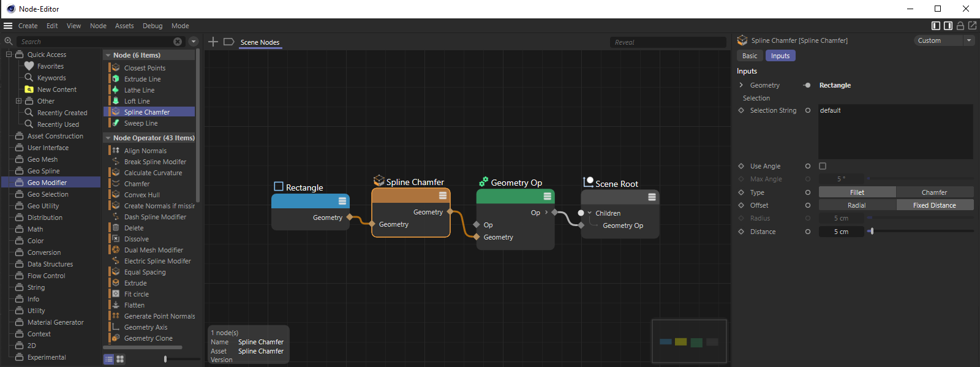Image resolution: width=980 pixels, height=367 pixels.
Task: Open the Assets menu
Action: coord(124,26)
